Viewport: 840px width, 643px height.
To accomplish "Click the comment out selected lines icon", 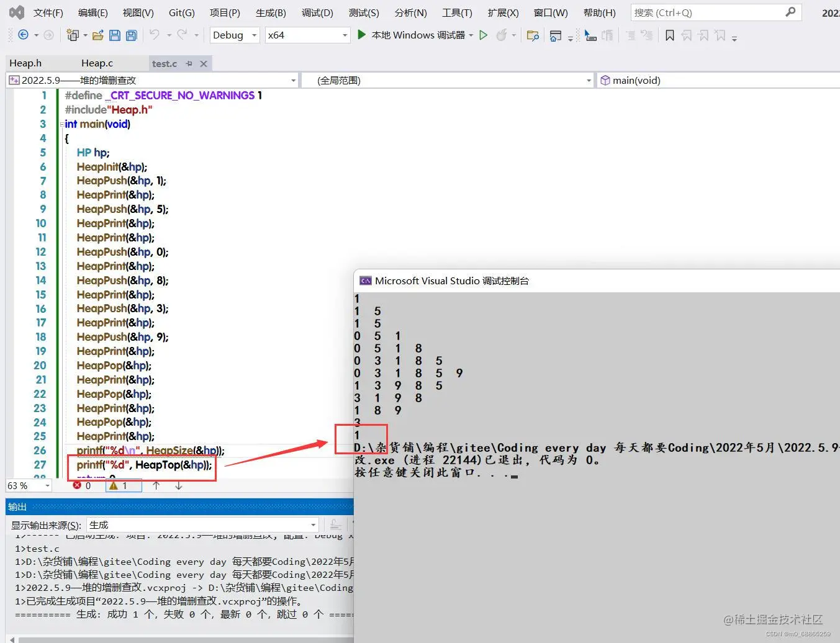I will tap(607, 35).
